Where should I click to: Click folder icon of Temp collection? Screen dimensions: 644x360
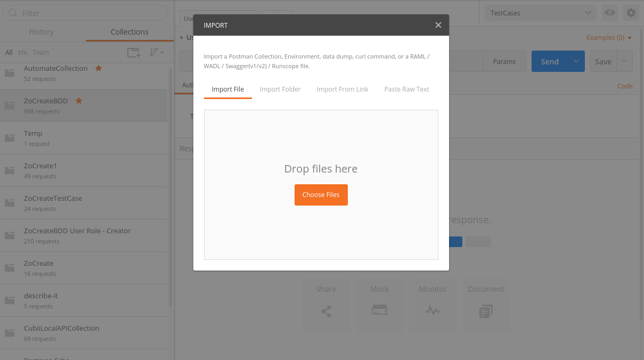pos(10,138)
